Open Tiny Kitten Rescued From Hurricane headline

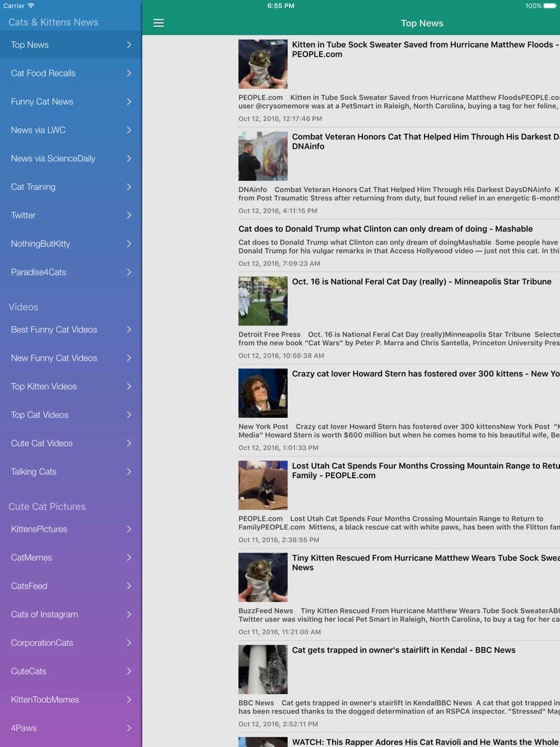coord(426,563)
